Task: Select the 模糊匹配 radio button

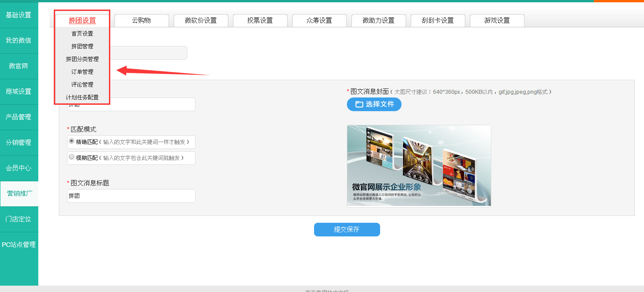Action: [72, 157]
